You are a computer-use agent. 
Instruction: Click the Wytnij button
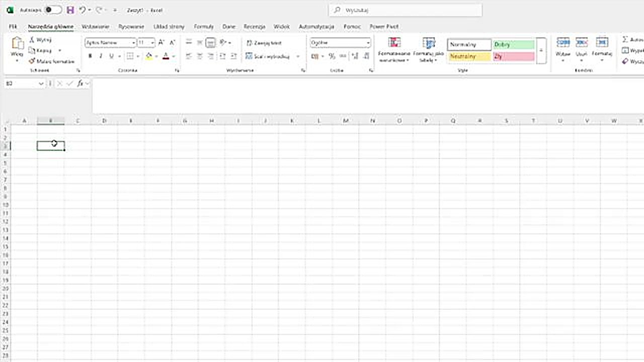[40, 40]
